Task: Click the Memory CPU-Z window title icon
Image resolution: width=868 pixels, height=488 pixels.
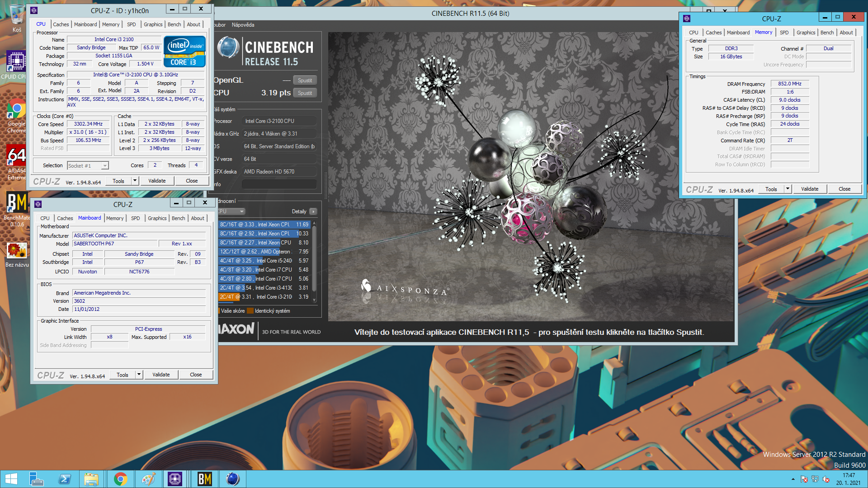Action: (687, 19)
